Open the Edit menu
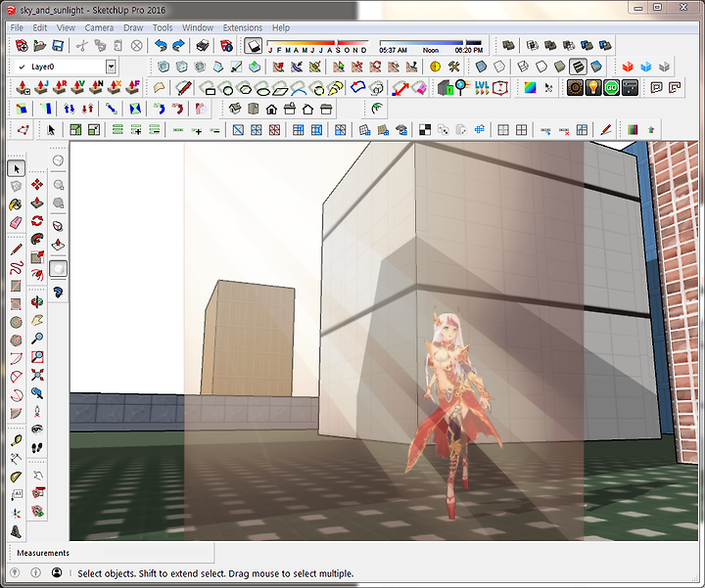The width and height of the screenshot is (705, 588). [x=39, y=27]
